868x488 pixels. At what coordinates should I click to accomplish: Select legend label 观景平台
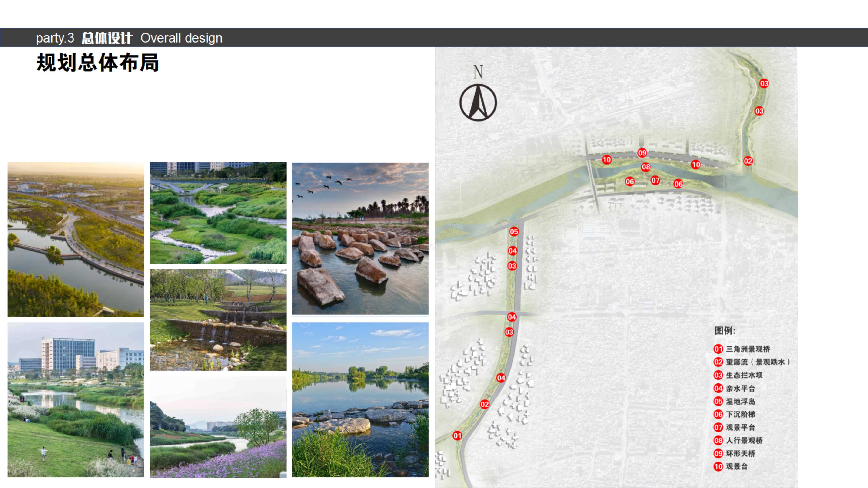pyautogui.click(x=740, y=427)
